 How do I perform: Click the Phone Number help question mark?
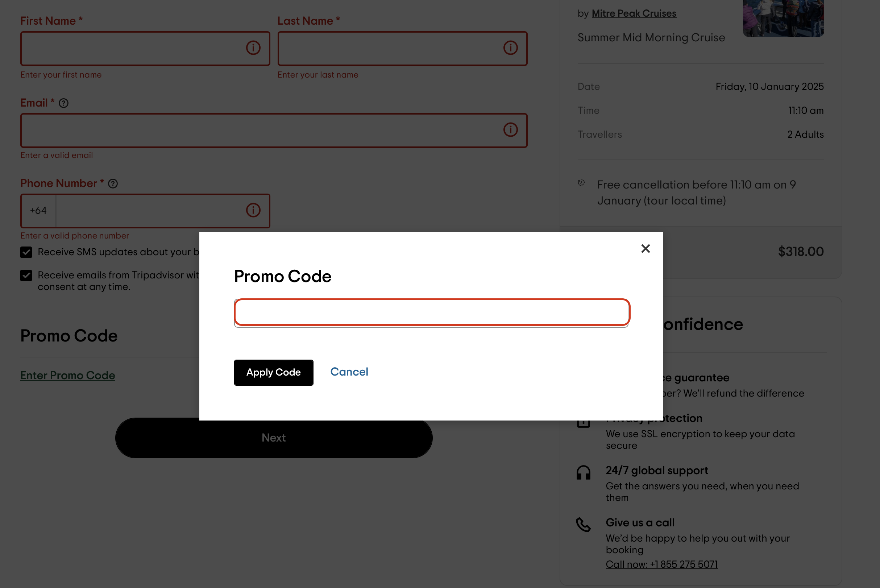[113, 184]
